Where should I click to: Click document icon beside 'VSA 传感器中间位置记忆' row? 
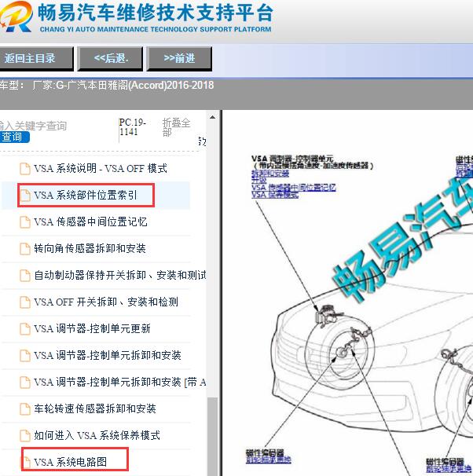click(25, 222)
